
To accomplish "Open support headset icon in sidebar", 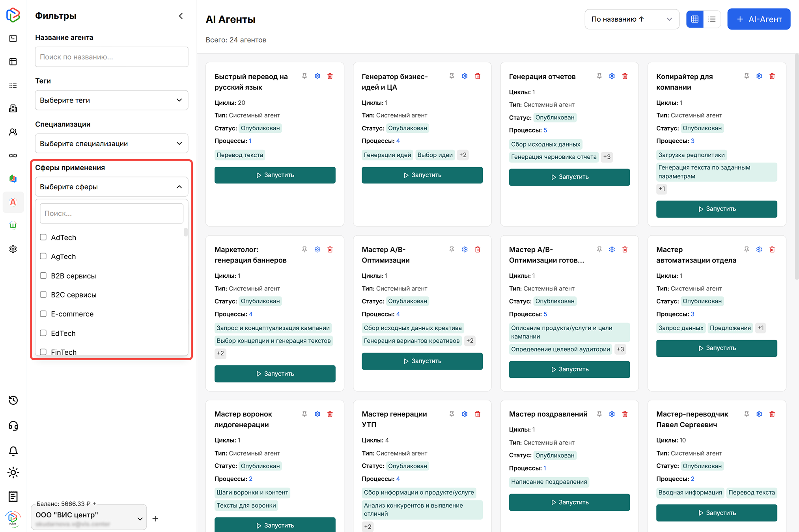I will 13,426.
